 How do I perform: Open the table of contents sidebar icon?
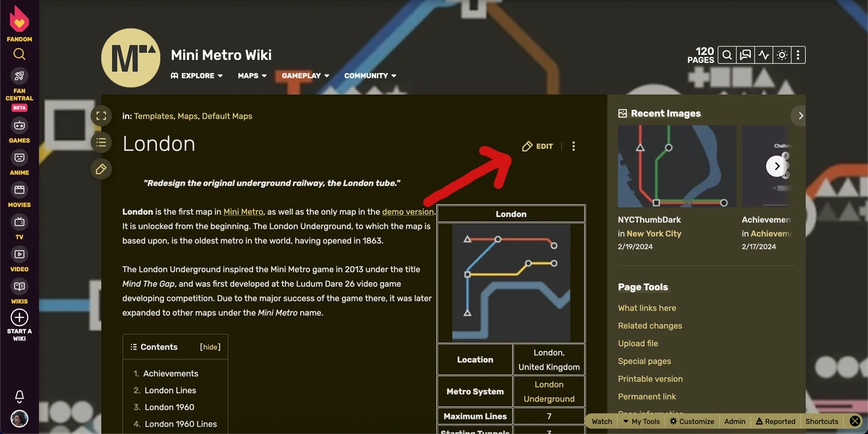[101, 142]
